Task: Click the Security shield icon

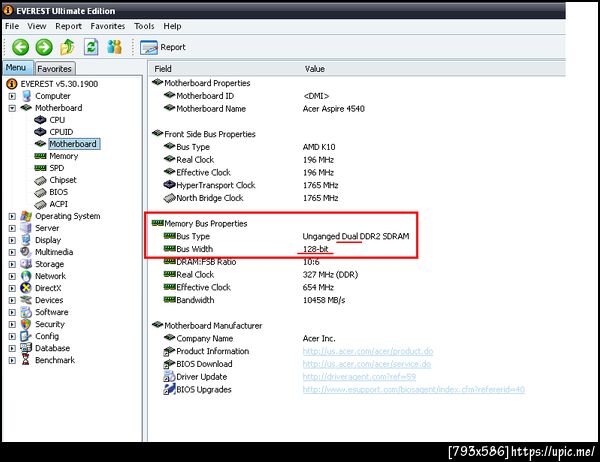Action: 26,324
